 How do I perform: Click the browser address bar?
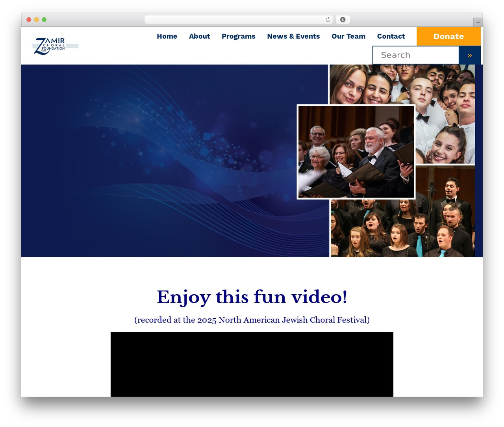[238, 20]
